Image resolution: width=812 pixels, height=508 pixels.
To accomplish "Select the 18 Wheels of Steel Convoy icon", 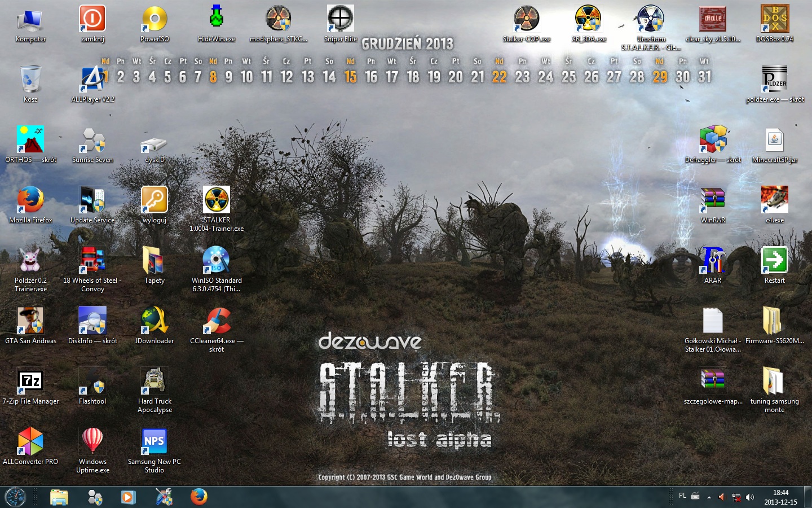I will pyautogui.click(x=92, y=270).
